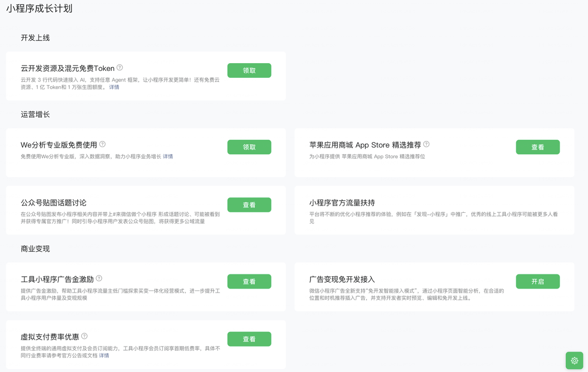Click the 广告变现免开发接入 card title

(342, 279)
